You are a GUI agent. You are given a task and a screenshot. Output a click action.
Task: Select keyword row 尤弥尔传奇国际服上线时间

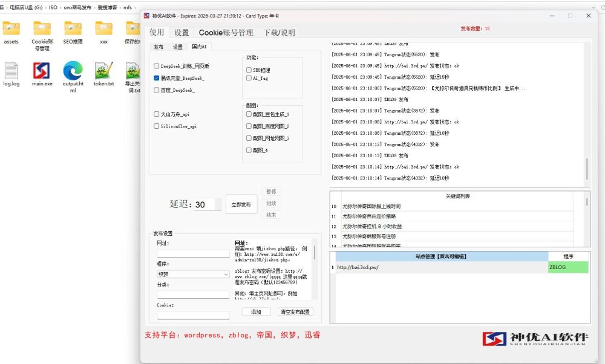point(458,206)
